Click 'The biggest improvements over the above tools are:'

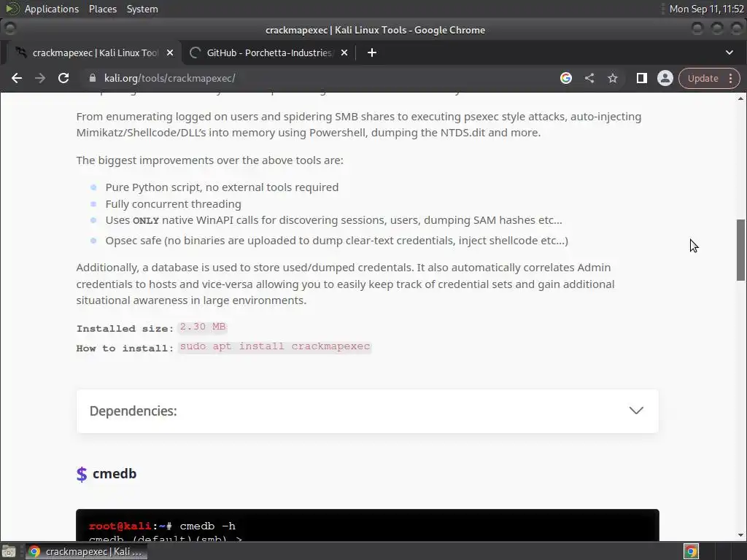tap(209, 160)
